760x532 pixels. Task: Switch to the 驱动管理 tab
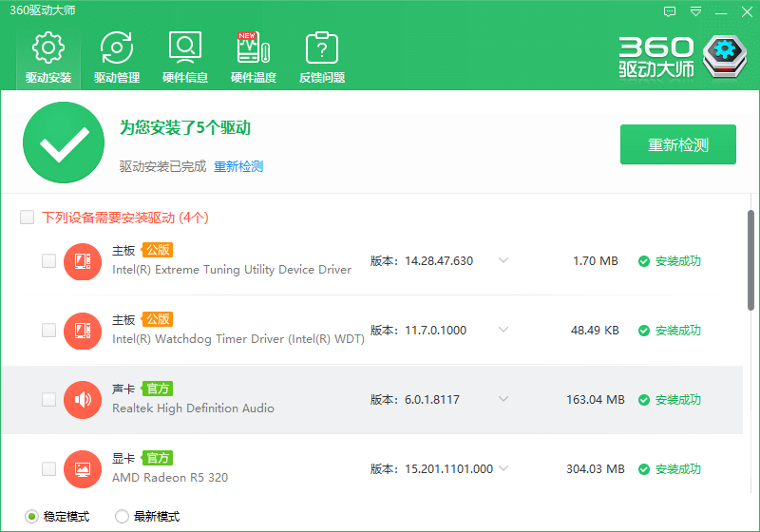click(x=117, y=58)
